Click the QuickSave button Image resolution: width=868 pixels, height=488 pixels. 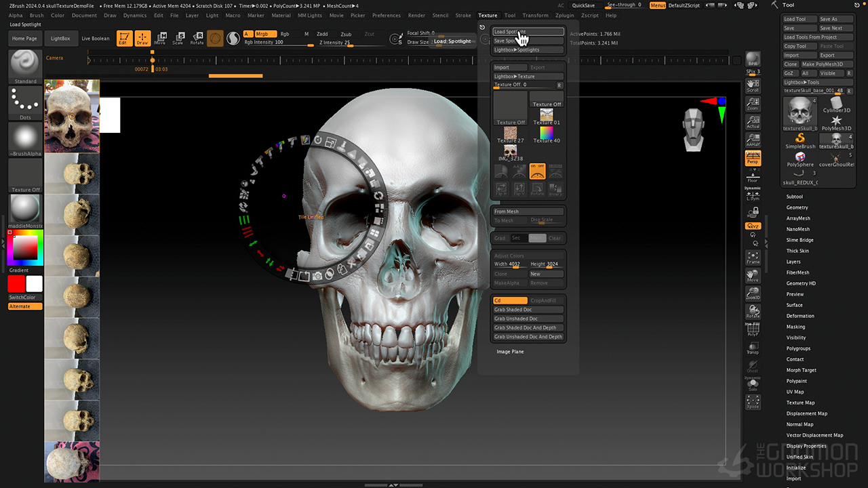coord(583,5)
